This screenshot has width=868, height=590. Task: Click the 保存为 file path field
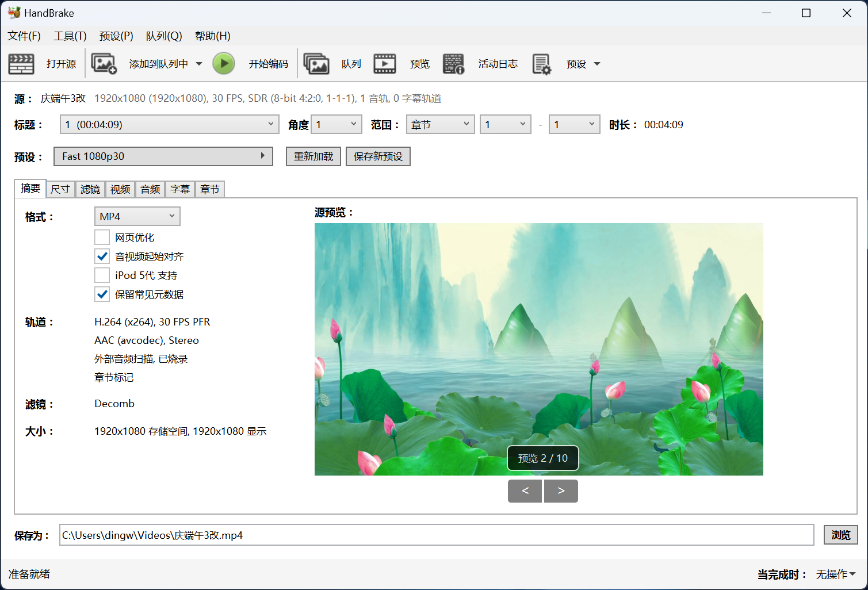[x=437, y=535]
